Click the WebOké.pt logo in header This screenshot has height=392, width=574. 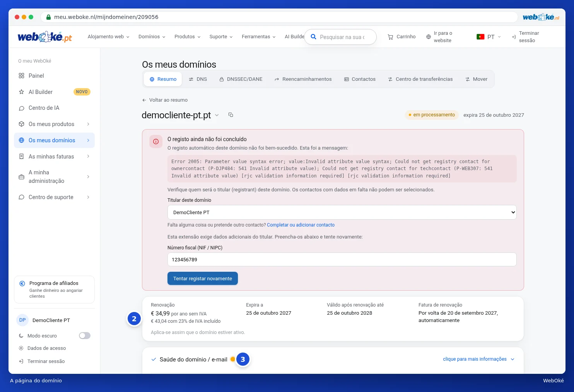pyautogui.click(x=45, y=37)
